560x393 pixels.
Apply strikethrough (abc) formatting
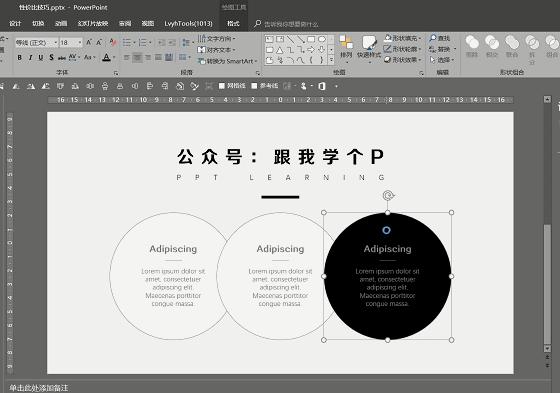coord(62,57)
